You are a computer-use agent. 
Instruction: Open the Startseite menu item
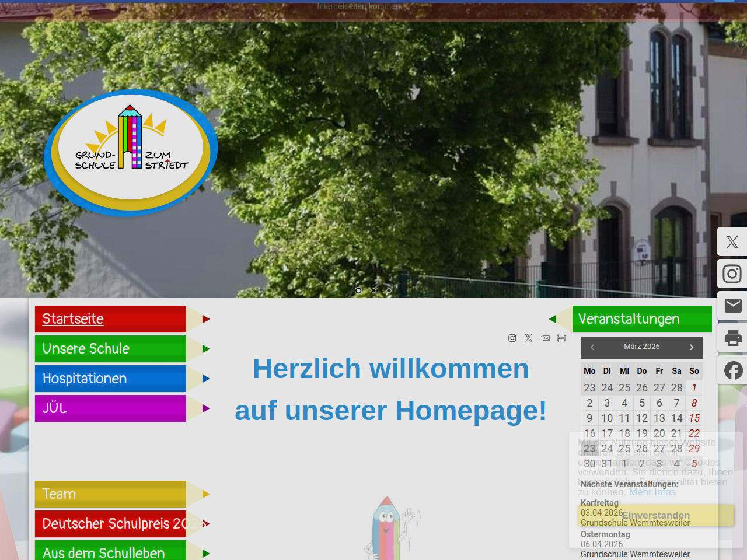[x=73, y=319]
